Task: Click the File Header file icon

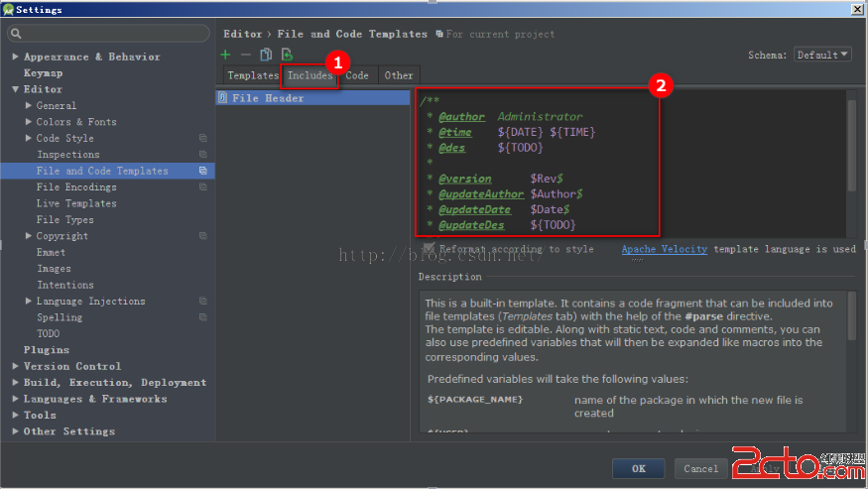Action: [222, 98]
